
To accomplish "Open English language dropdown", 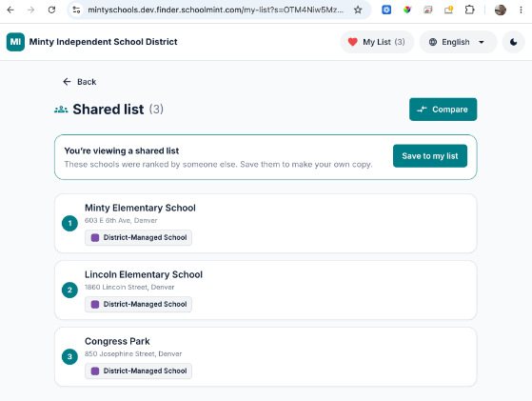I will [458, 42].
